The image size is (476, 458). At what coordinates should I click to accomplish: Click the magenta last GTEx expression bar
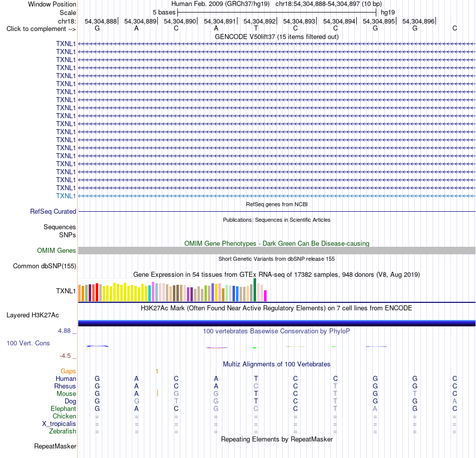coord(266,296)
